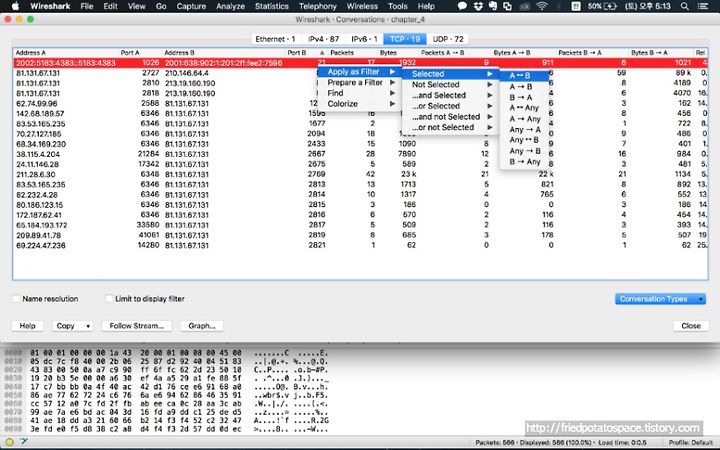Switch to the UDP · 72 tab
This screenshot has height=450, width=720.
click(x=448, y=39)
